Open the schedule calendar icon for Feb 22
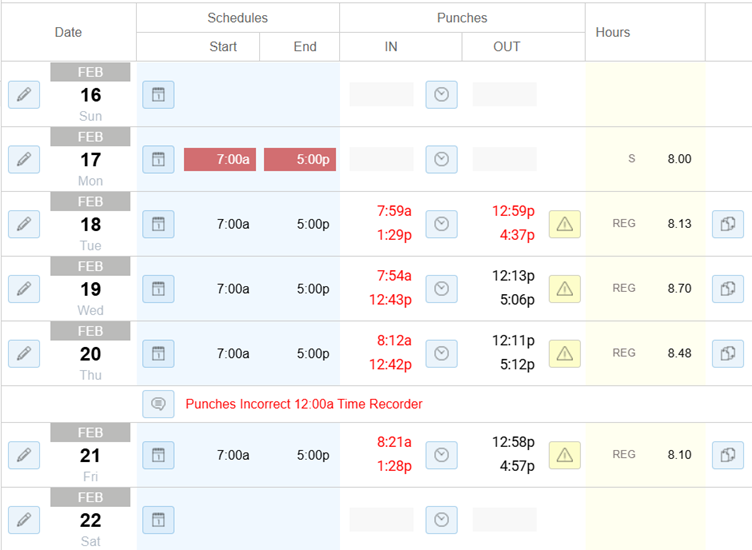Viewport: 752px width, 550px height. [x=158, y=520]
